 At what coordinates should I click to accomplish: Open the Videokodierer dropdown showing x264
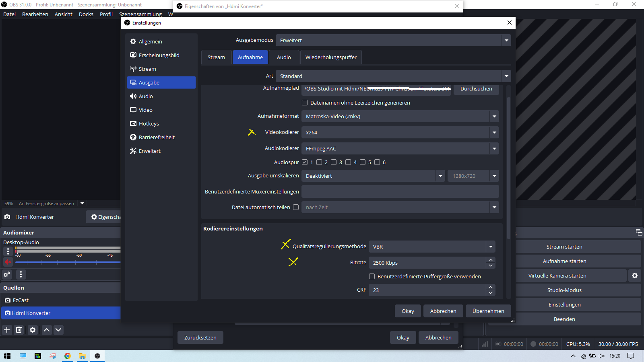coord(400,132)
